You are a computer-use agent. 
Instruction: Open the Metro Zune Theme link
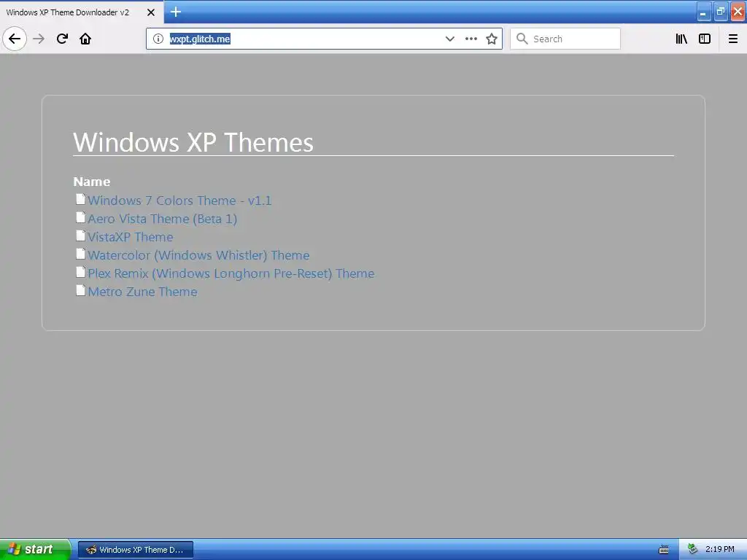point(142,292)
